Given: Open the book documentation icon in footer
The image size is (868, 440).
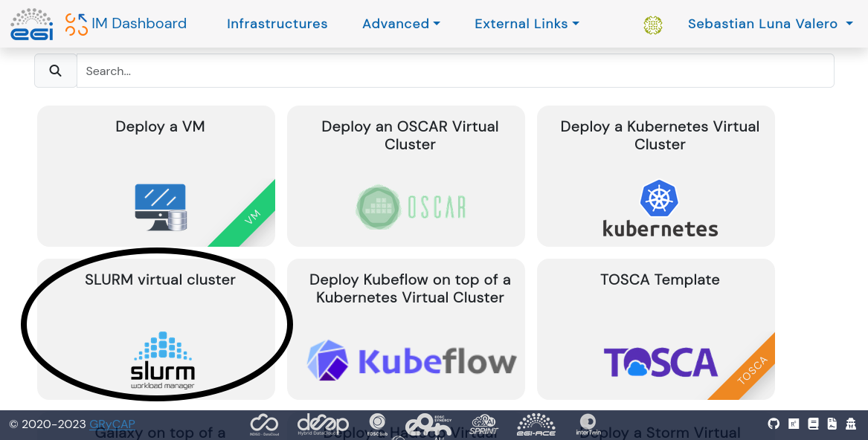Looking at the screenshot, I should (813, 424).
